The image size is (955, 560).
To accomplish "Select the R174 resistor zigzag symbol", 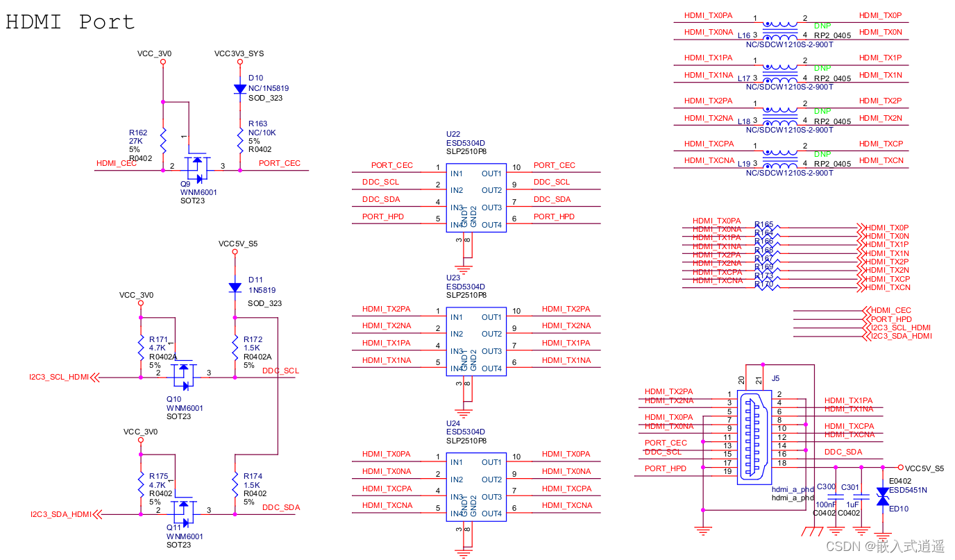I will [x=235, y=485].
